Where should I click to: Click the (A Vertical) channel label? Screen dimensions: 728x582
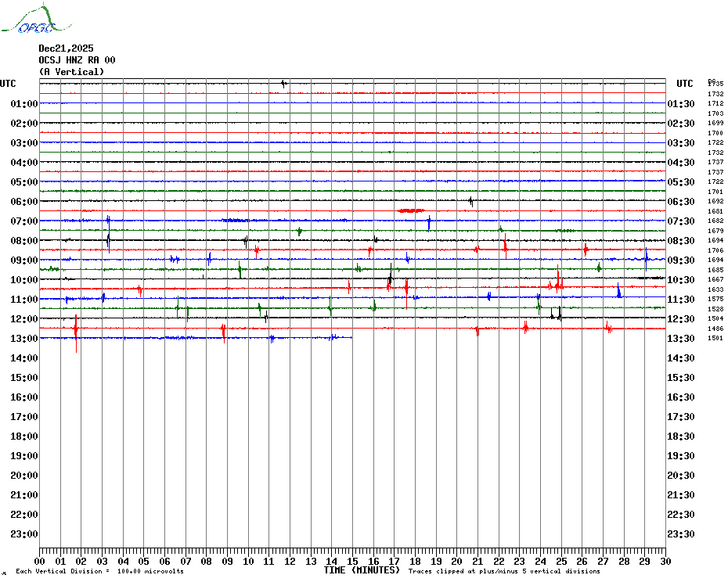(71, 72)
